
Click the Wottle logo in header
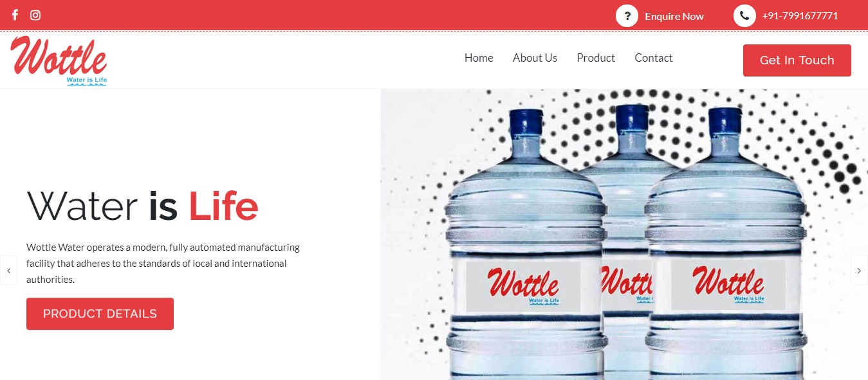pos(59,61)
